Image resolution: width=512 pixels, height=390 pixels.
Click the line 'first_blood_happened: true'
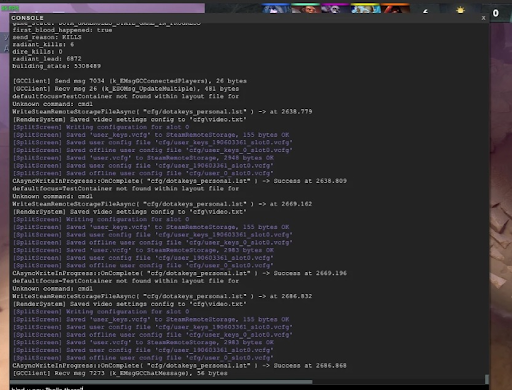coord(62,30)
